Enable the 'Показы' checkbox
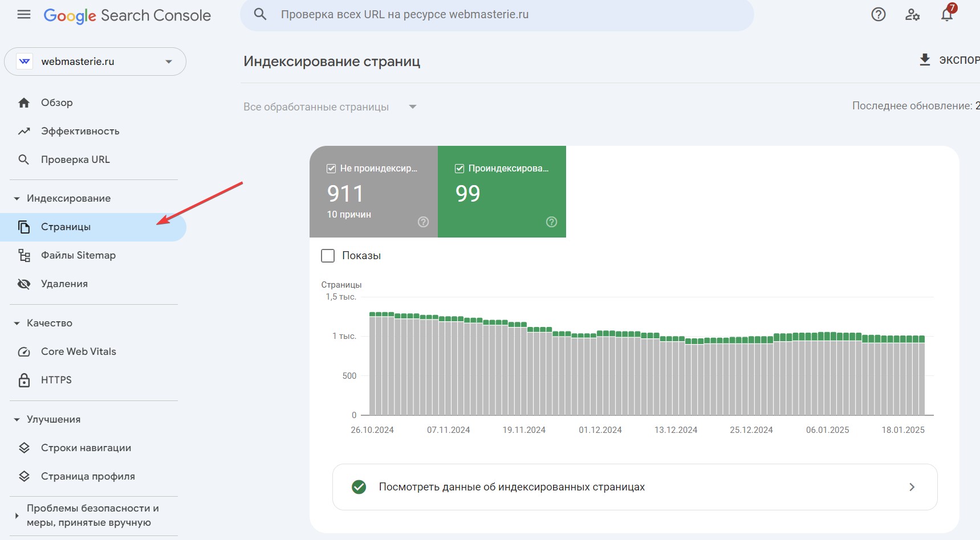980x540 pixels. point(328,256)
